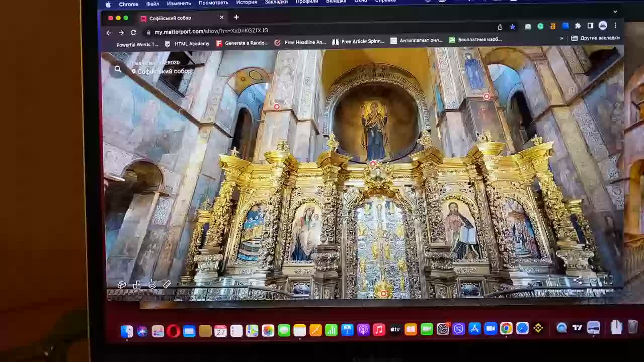This screenshot has width=644, height=362.
Task: Enter VR mode for the tour
Action: tap(593, 280)
